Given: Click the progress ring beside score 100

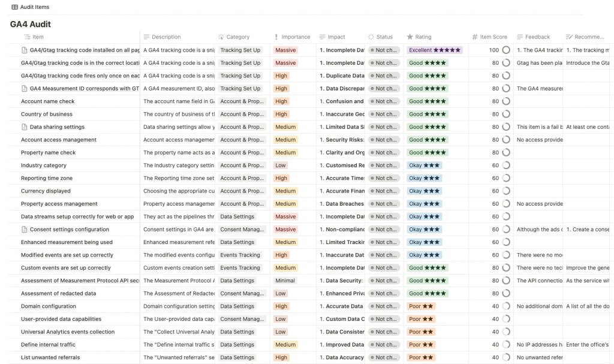Looking at the screenshot, I should [x=506, y=50].
